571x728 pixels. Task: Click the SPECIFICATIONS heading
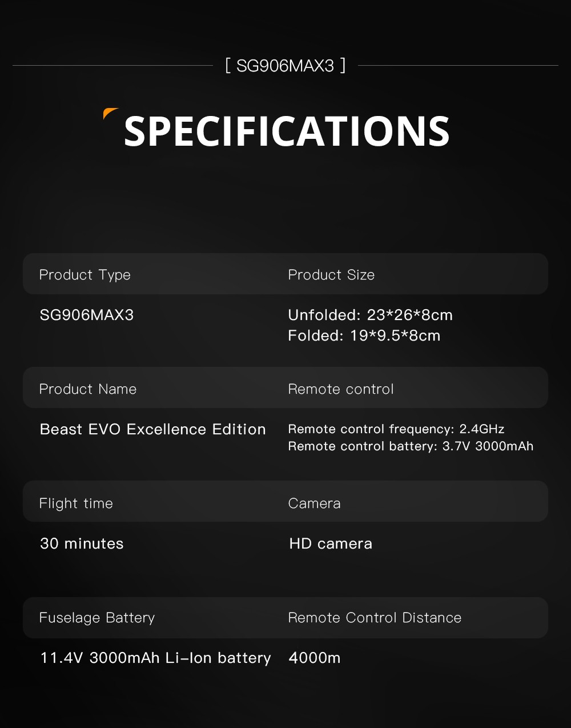tap(287, 131)
